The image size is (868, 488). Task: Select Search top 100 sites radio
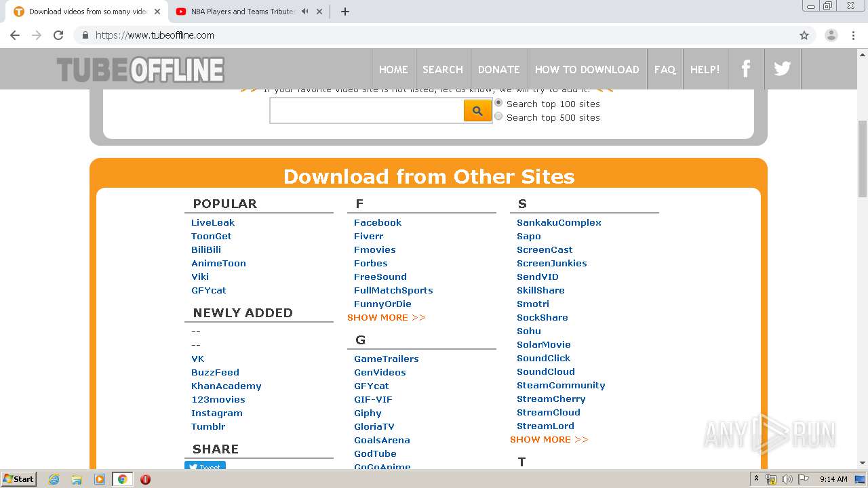[x=498, y=103]
